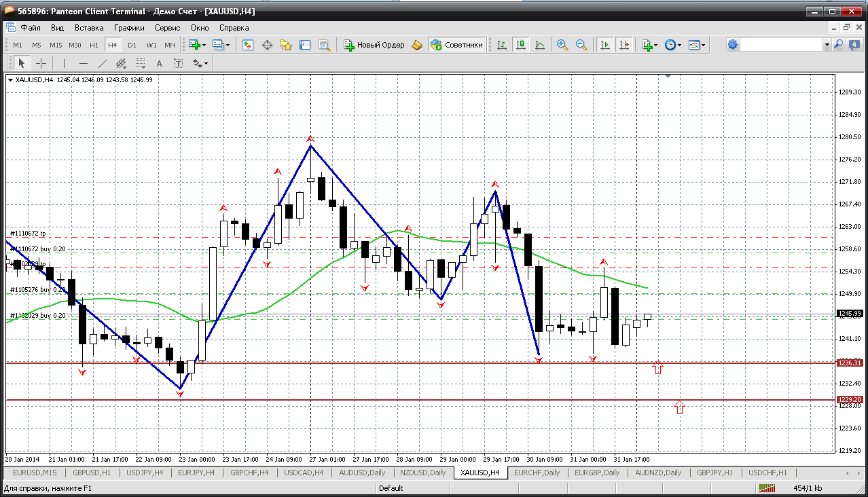Screen dimensions: 868x497
Task: Open the Navigator panel (star folder icon)
Action: click(286, 45)
